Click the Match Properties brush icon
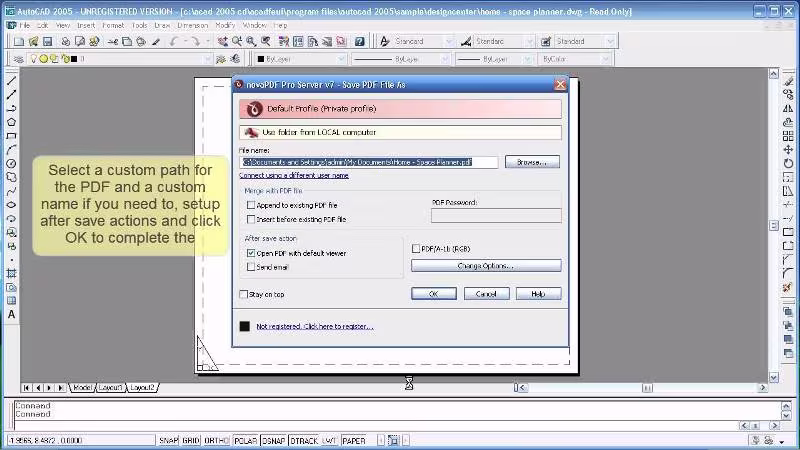The height and width of the screenshot is (450, 800). (x=156, y=41)
